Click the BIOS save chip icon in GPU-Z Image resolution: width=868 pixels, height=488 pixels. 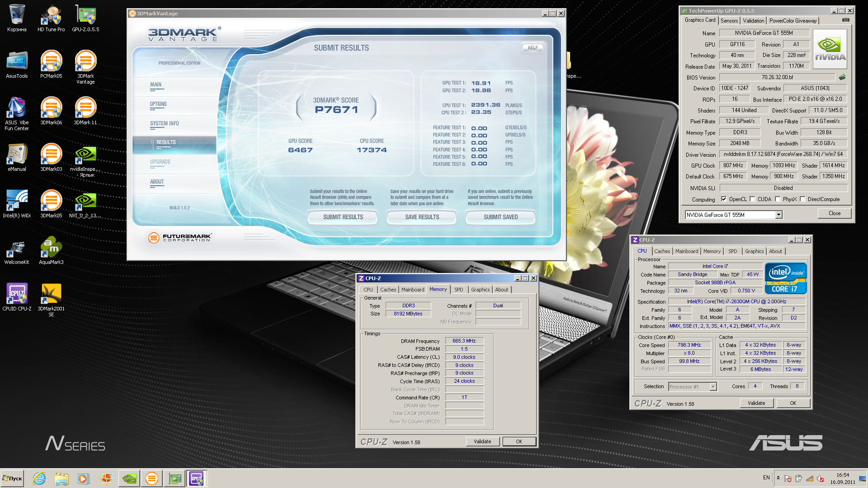842,77
